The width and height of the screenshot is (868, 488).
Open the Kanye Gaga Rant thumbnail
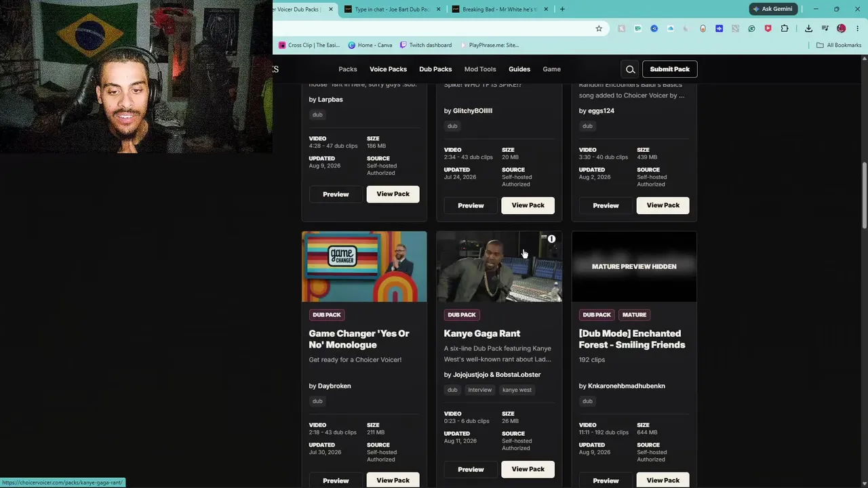click(x=499, y=266)
